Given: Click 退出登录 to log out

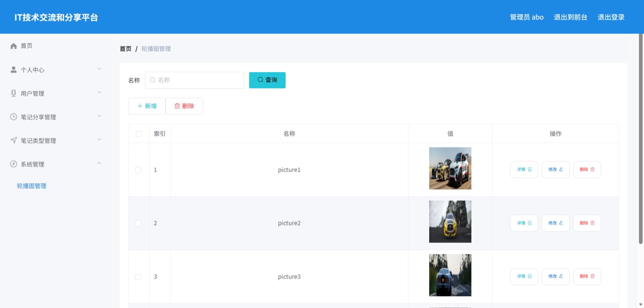Looking at the screenshot, I should click(611, 17).
